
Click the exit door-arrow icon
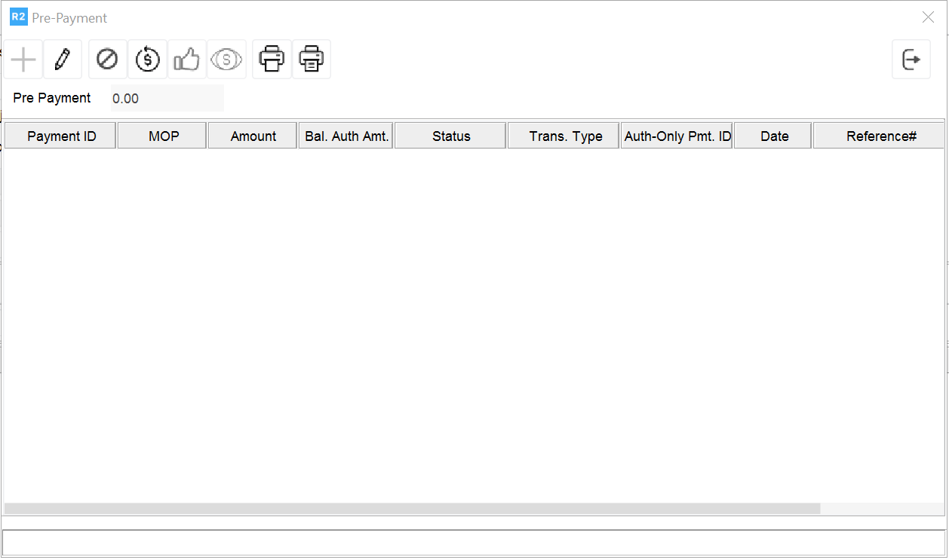[x=911, y=60]
